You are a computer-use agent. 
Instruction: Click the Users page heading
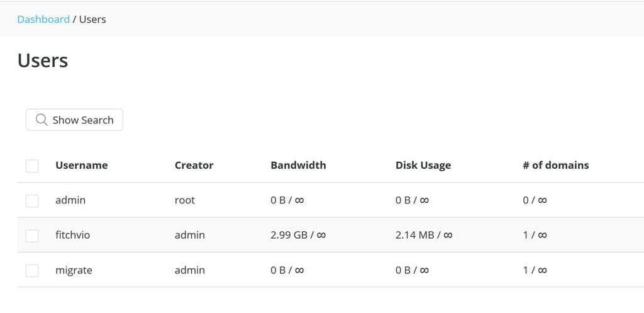click(43, 60)
